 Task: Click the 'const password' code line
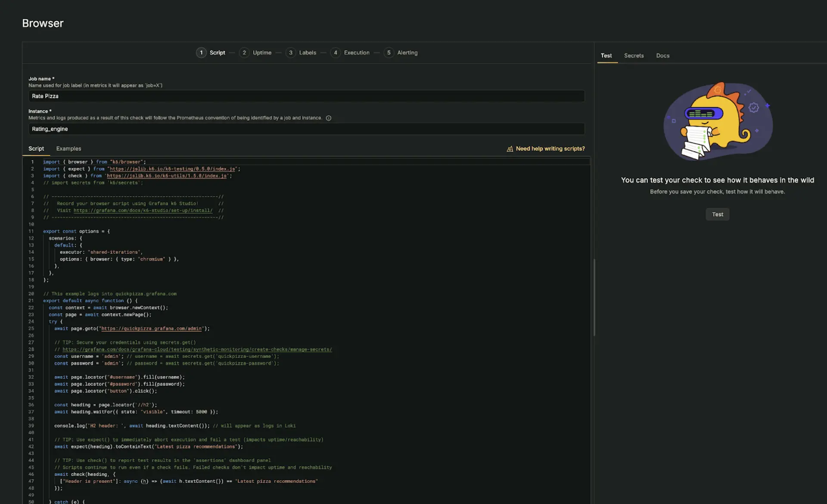tap(167, 363)
